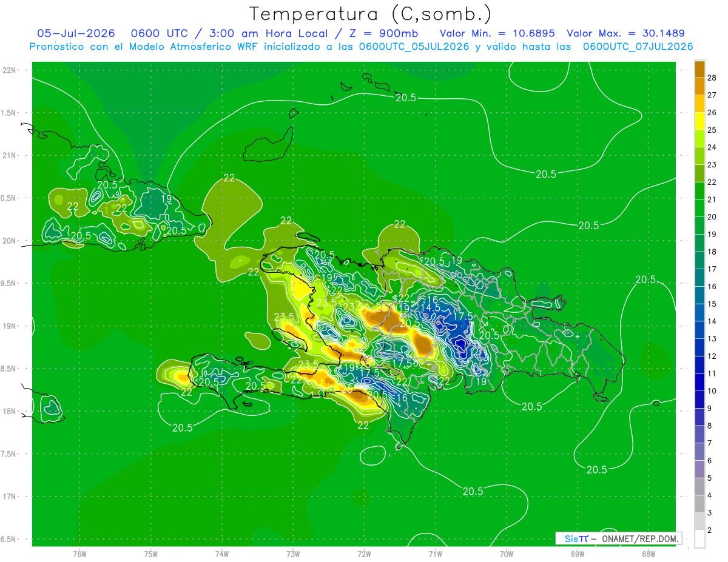Click the '70W' longitude axis label

(506, 554)
